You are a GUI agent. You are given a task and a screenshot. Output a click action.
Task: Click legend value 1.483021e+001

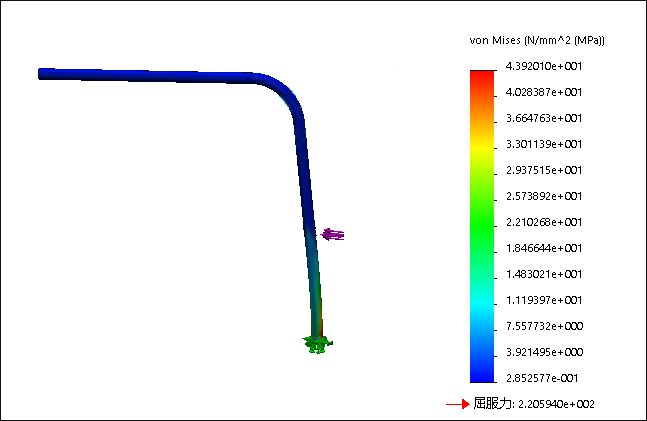pyautogui.click(x=544, y=274)
